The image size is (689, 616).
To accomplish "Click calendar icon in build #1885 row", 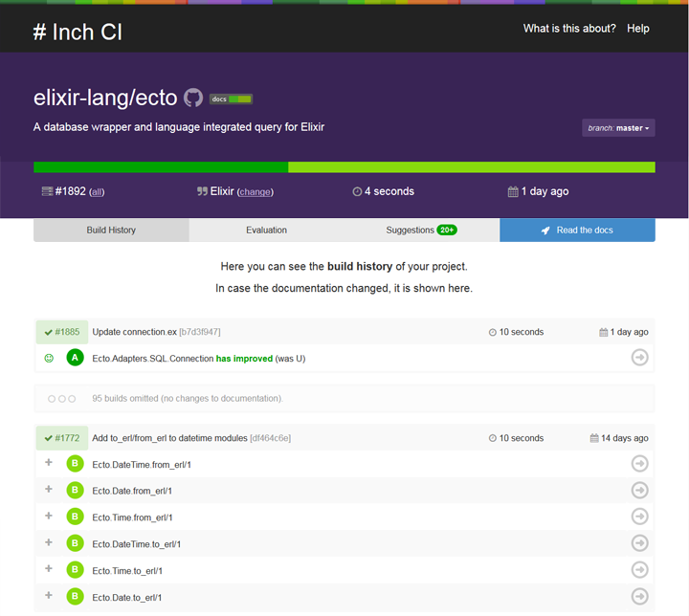I will (603, 332).
